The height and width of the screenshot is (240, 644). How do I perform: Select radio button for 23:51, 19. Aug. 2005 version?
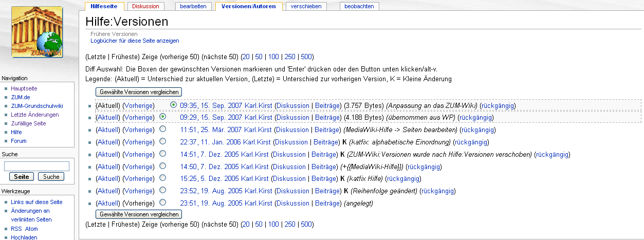click(x=163, y=202)
